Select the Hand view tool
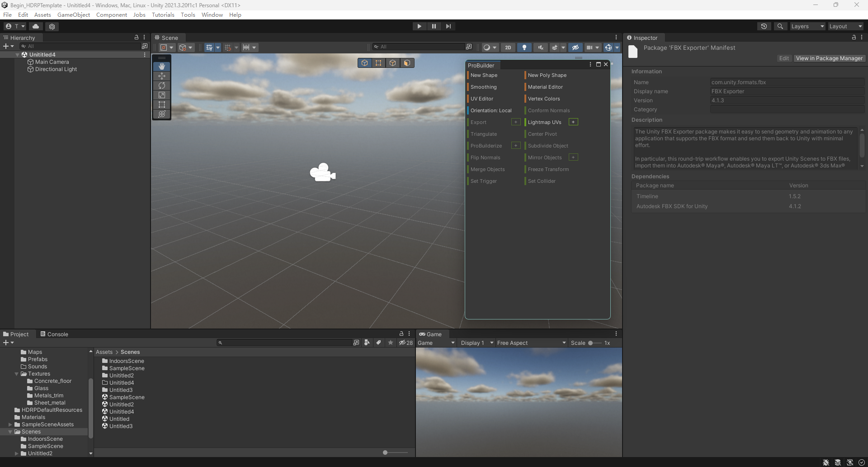Viewport: 868px width, 467px height. tap(162, 67)
